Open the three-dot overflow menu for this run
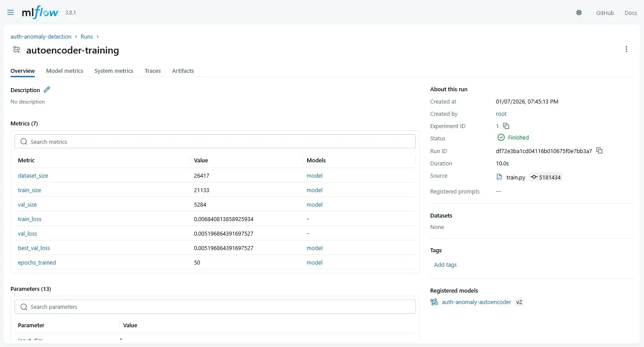This screenshot has width=644, height=347. point(626,49)
